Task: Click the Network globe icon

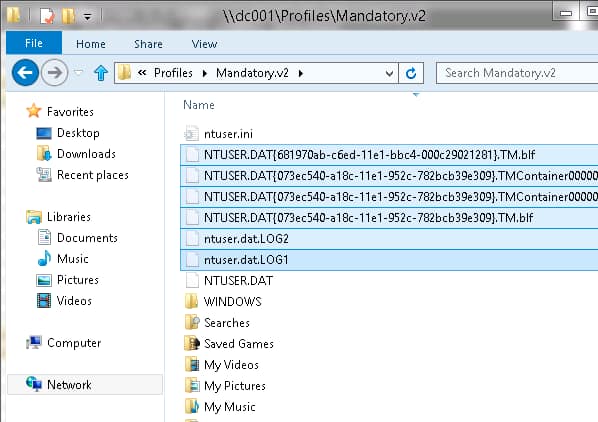Action: click(34, 384)
